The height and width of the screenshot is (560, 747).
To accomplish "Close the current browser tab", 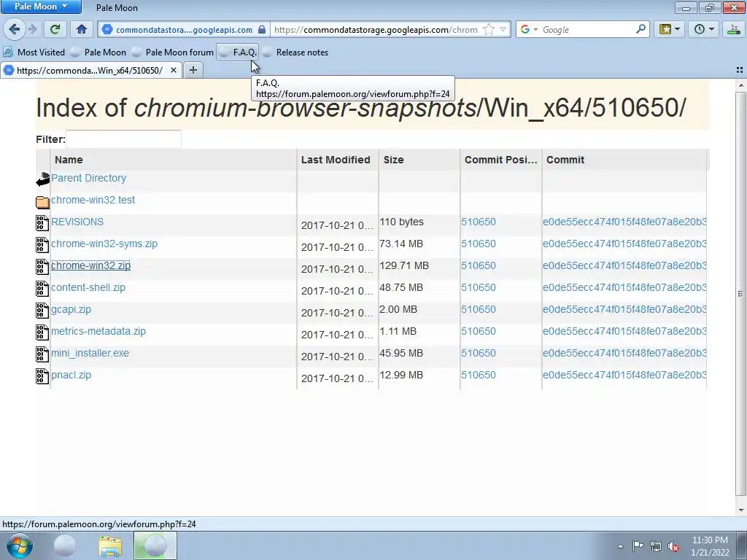I will [x=174, y=71].
